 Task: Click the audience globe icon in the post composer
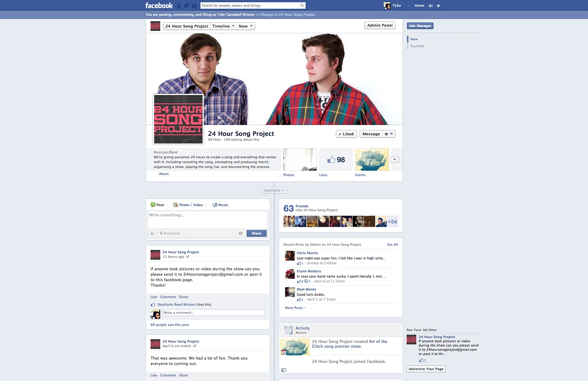coord(240,233)
